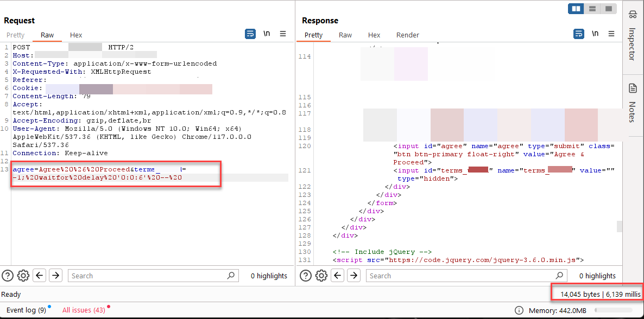The width and height of the screenshot is (644, 319).
Task: Click the Content-Type header line
Action: pyautogui.click(x=115, y=63)
